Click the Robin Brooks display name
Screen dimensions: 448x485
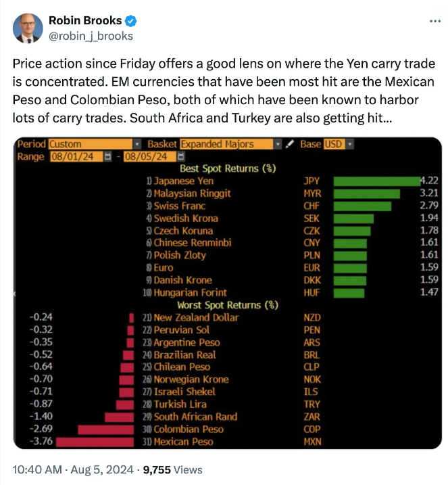[85, 21]
